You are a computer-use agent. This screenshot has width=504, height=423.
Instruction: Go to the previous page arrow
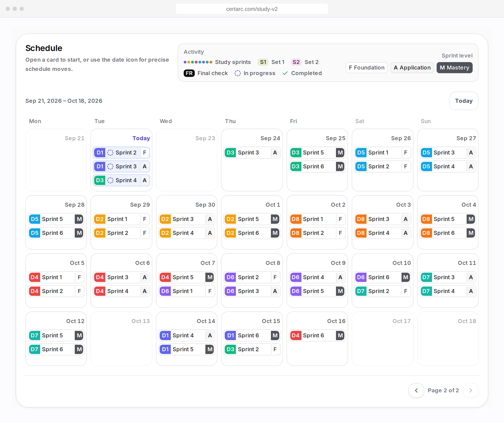416,390
